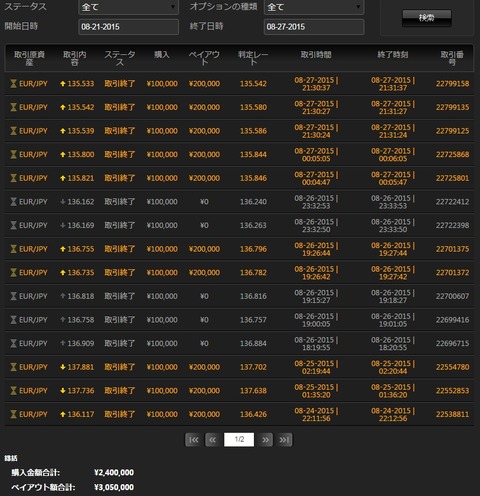The height and width of the screenshot is (496, 480).
Task: Go to the previous results page
Action: pyautogui.click(x=213, y=440)
